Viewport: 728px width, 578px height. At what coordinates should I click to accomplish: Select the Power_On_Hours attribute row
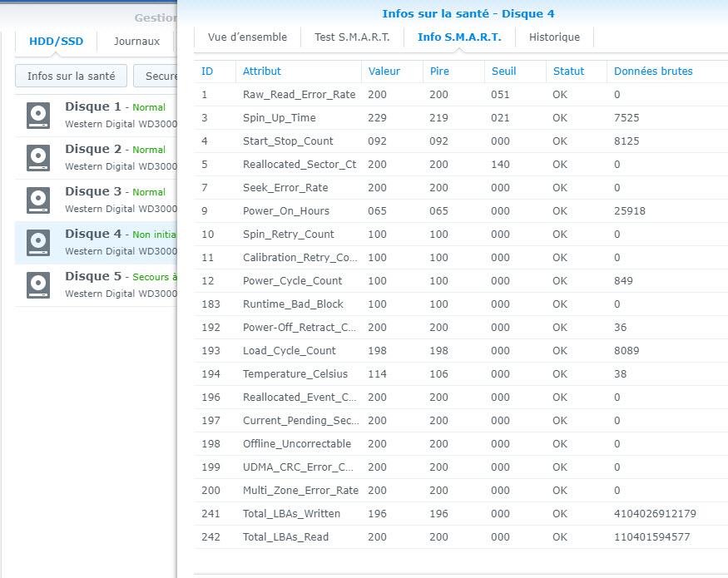tap(458, 211)
